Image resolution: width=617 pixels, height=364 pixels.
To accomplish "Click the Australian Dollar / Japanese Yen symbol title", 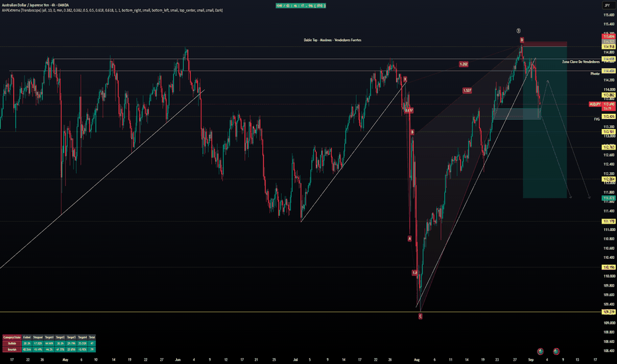I will pos(36,5).
